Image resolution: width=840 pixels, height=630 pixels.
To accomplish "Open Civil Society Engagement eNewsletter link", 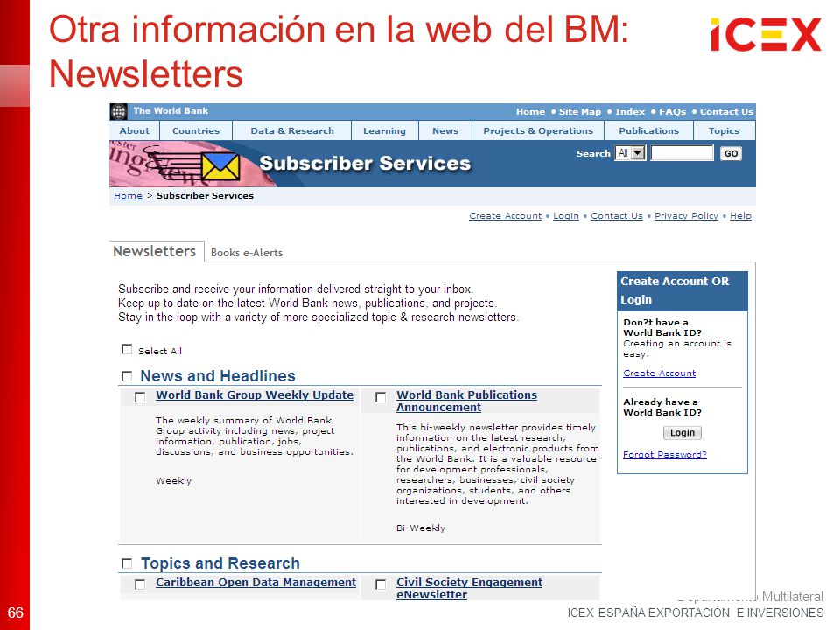I will (x=469, y=588).
